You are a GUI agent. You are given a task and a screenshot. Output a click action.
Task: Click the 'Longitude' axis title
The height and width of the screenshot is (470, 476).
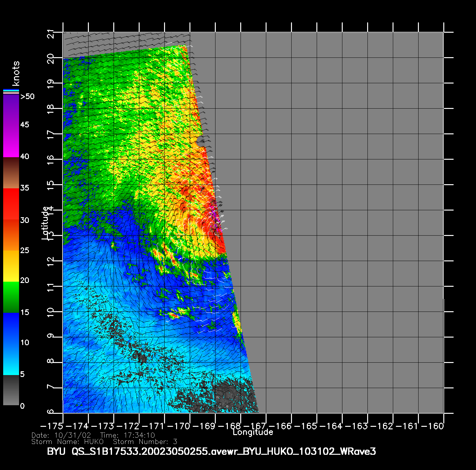253,432
